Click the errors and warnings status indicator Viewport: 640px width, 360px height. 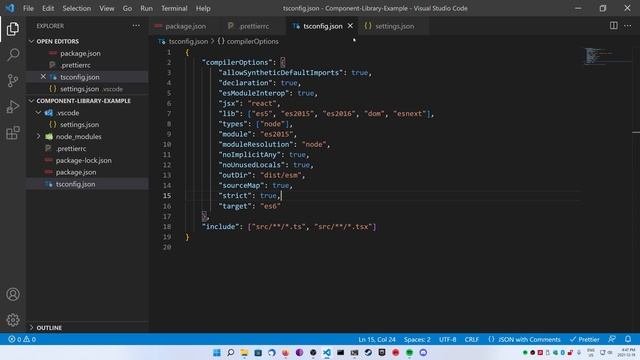22,339
